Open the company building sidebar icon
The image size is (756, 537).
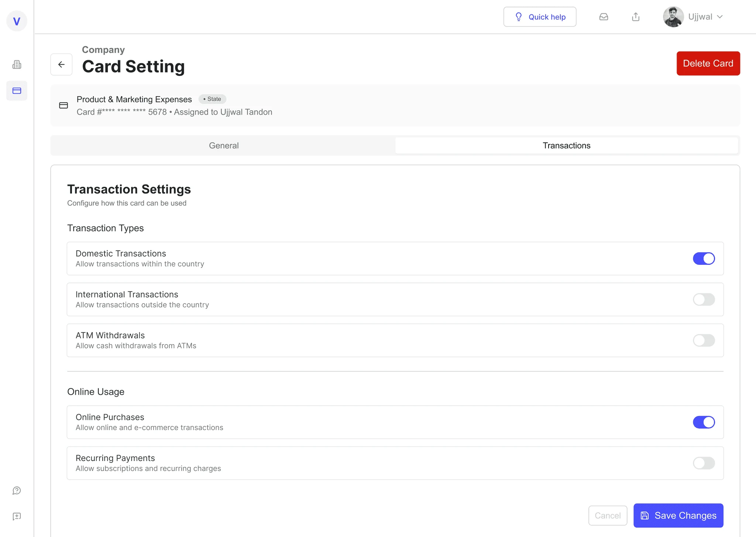17,65
